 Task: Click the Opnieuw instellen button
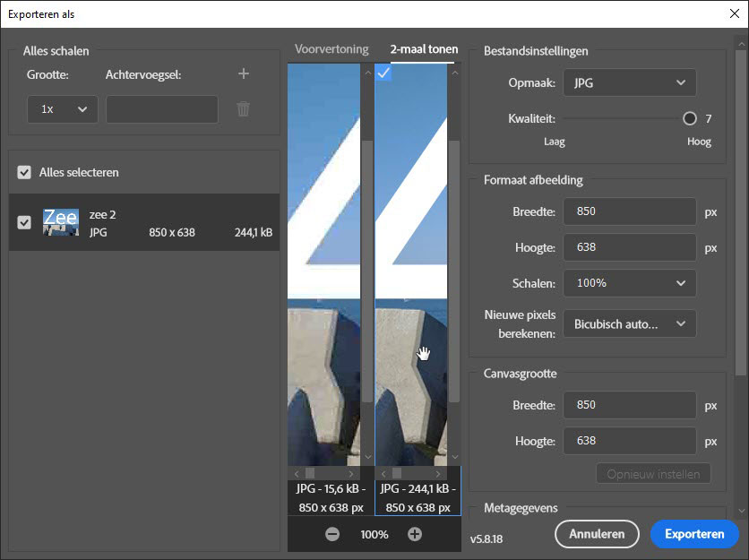[653, 474]
